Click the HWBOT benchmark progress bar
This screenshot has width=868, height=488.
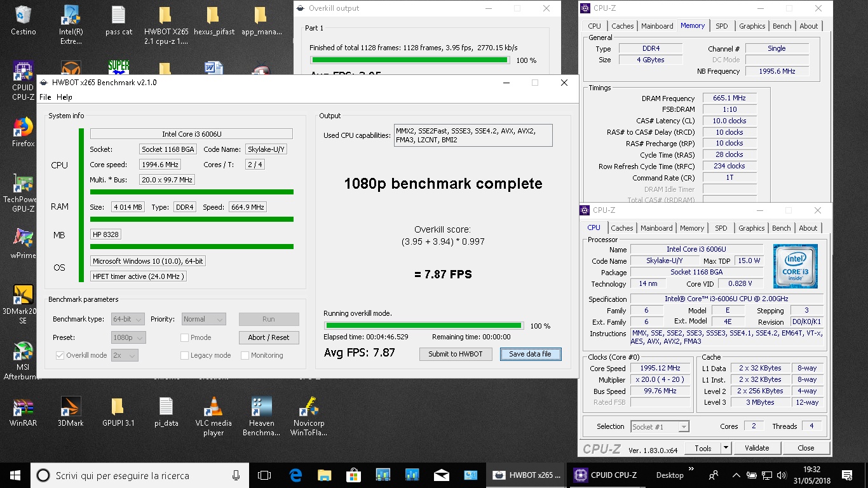tap(424, 326)
